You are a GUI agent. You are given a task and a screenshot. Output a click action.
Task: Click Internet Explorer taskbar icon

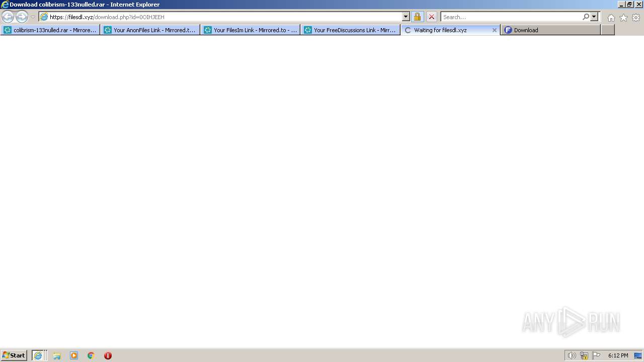(x=39, y=355)
